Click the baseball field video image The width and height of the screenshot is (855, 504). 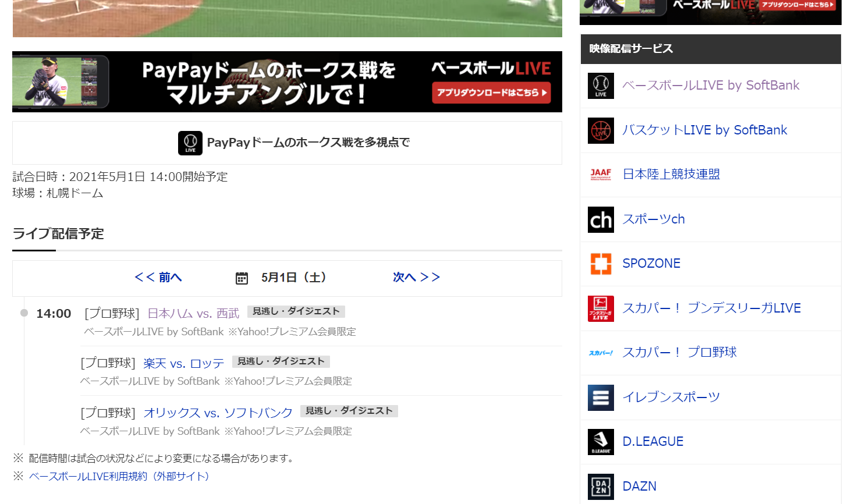click(x=287, y=19)
